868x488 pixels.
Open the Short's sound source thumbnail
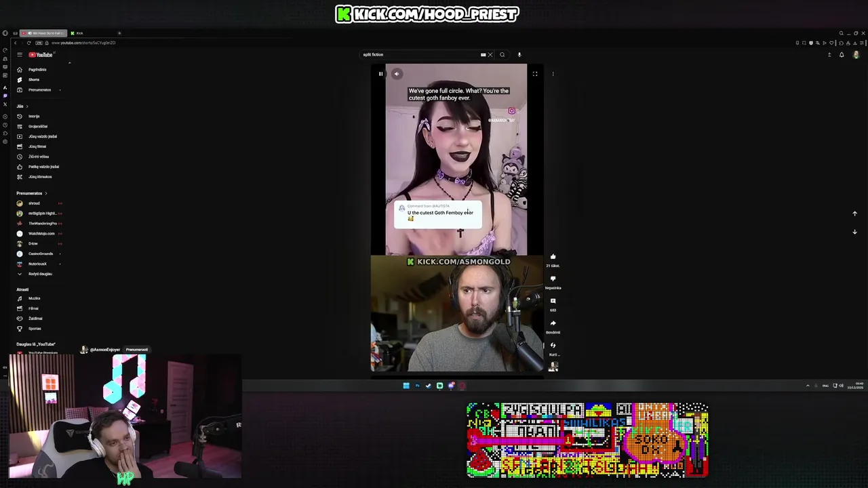click(x=553, y=367)
